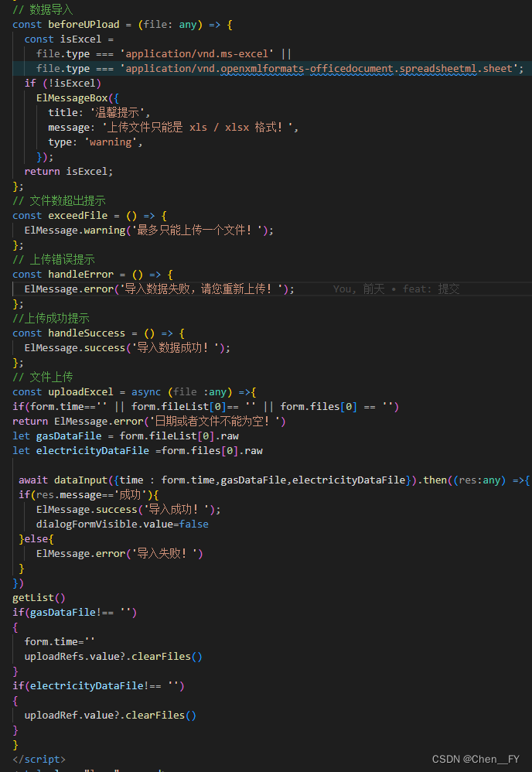
Task: Click the handleError function name
Action: click(80, 275)
